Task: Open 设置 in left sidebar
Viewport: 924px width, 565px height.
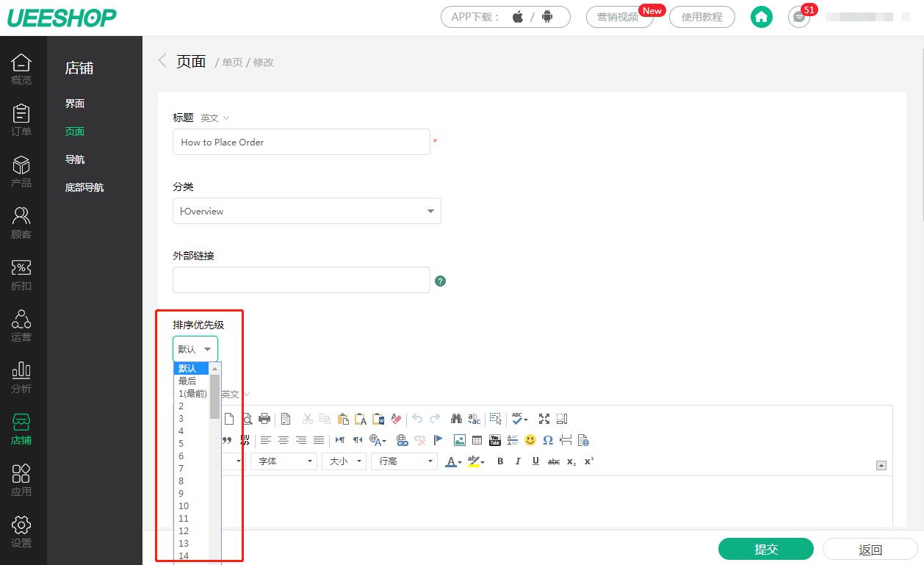Action: click(x=21, y=533)
